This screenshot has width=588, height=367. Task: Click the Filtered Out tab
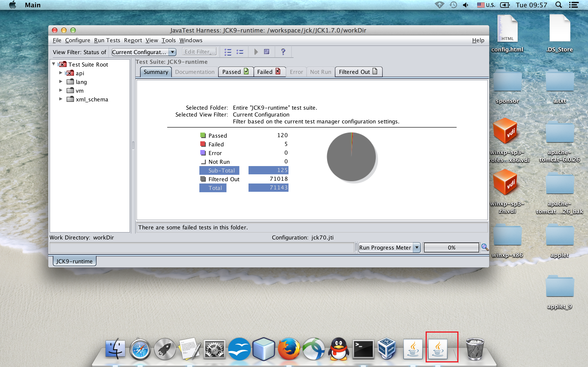coord(358,72)
